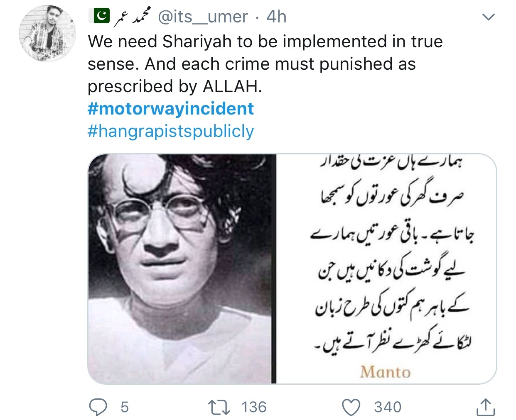This screenshot has height=420, width=516.
Task: Tap the Manto caption in the image
Action: (x=385, y=372)
